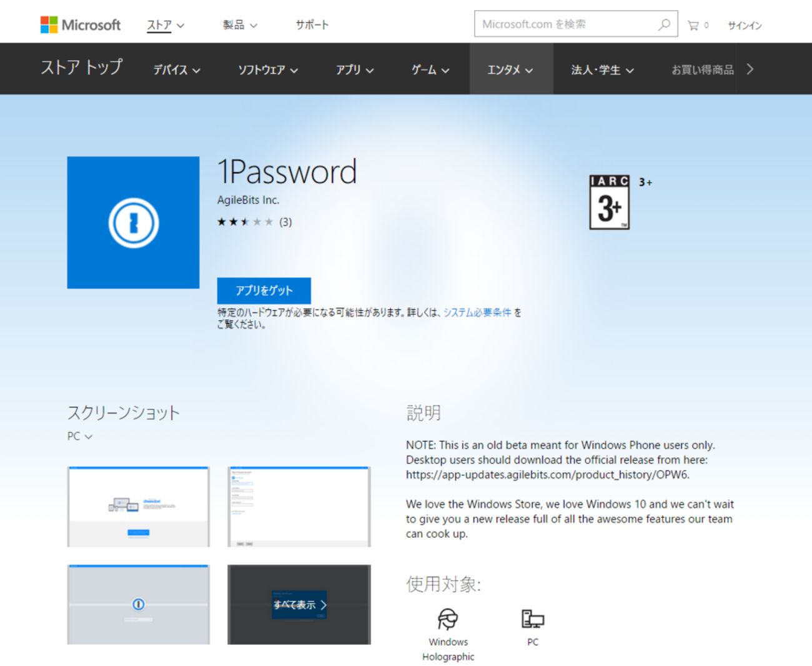Open the システム必要条件 link
The height and width of the screenshot is (666, 812).
pos(477,312)
